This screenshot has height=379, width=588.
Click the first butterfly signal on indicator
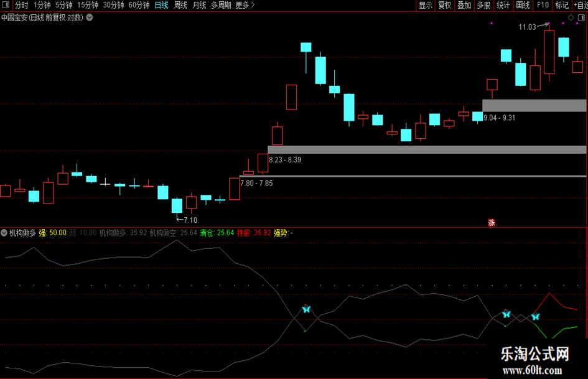306,309
